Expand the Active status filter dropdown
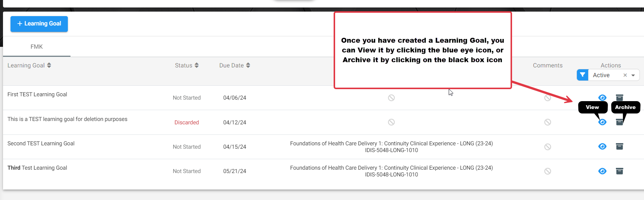644x200 pixels. [633, 75]
